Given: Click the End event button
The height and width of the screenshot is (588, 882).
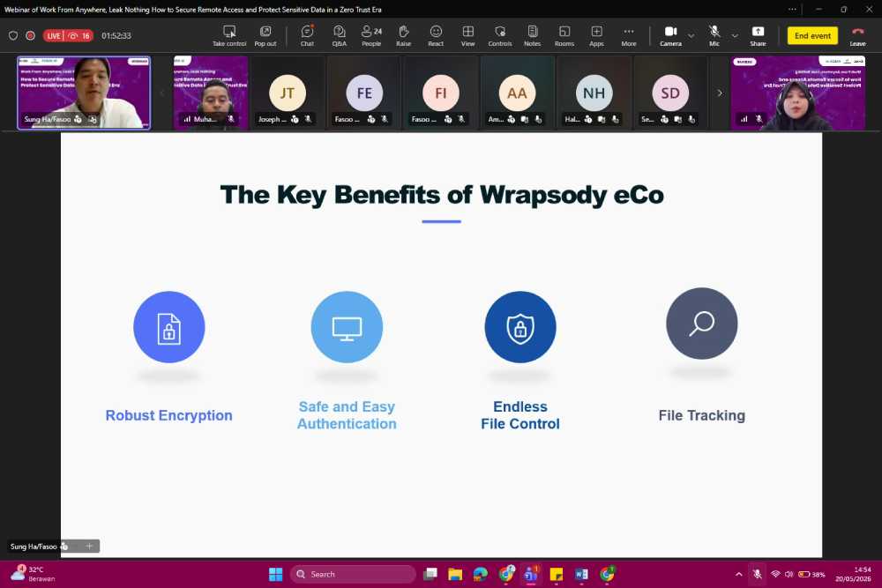Looking at the screenshot, I should point(812,35).
